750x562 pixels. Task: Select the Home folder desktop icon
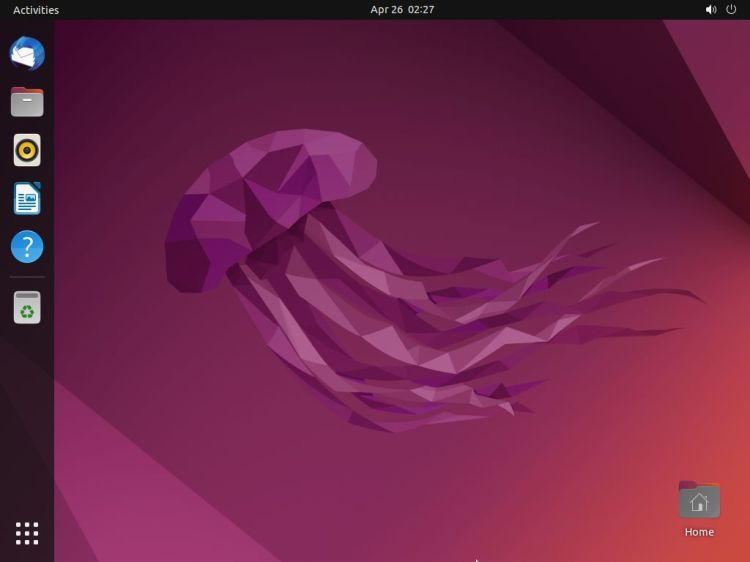(x=699, y=500)
